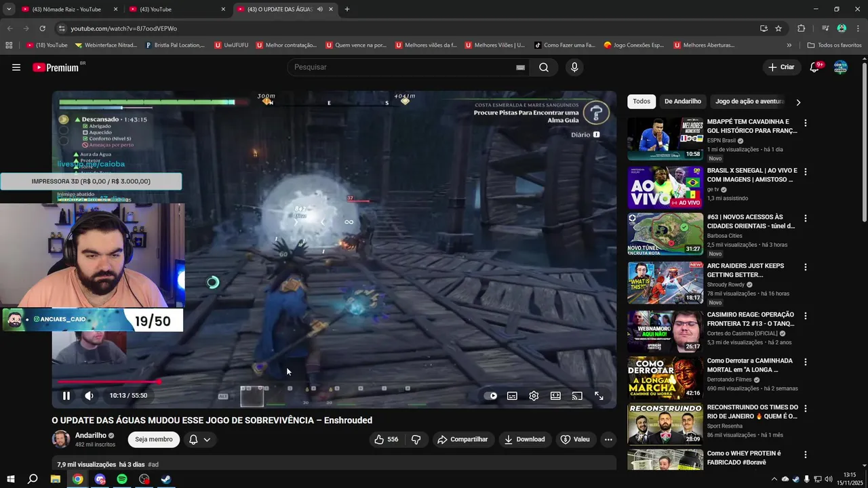Pause the video
The width and height of the screenshot is (868, 488).
[66, 396]
